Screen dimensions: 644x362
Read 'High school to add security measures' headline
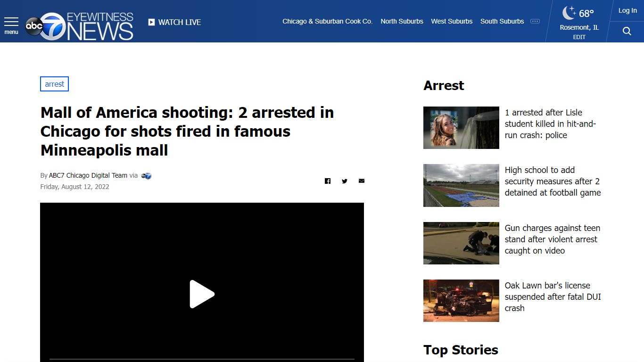(553, 181)
